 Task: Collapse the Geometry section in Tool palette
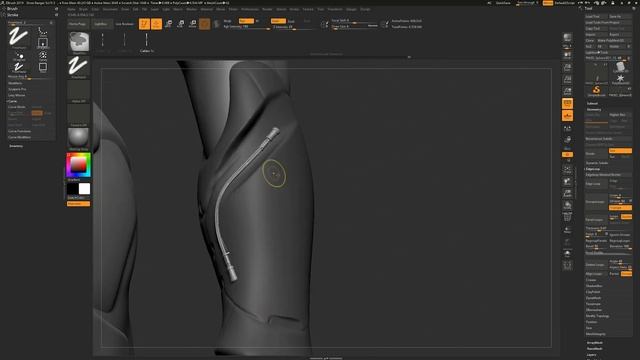click(x=594, y=109)
